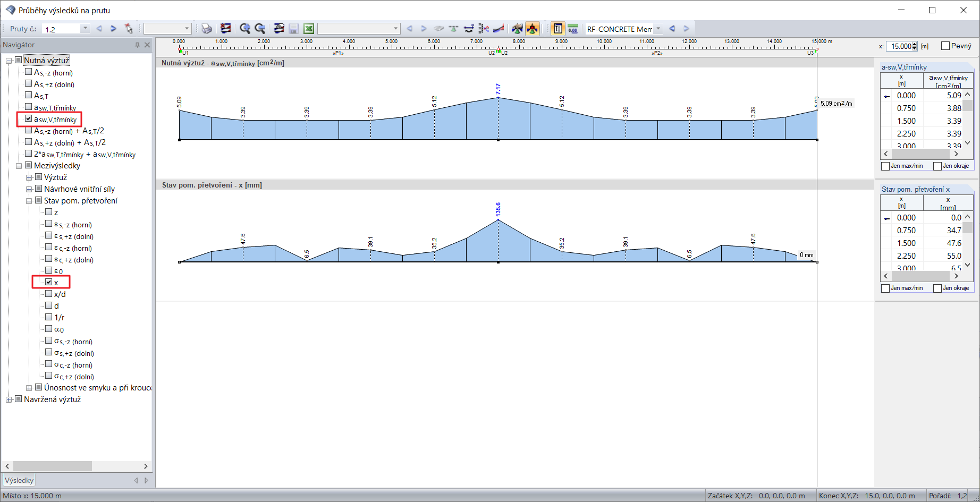Toggle the 0.00 values table button
Screen dimensions: 980x502
coord(573,29)
